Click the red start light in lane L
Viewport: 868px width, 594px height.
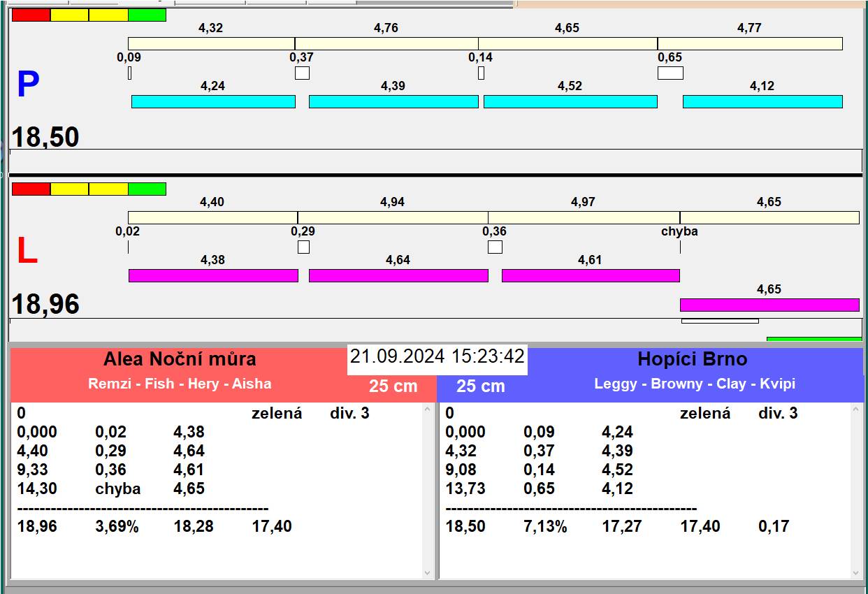pyautogui.click(x=31, y=189)
